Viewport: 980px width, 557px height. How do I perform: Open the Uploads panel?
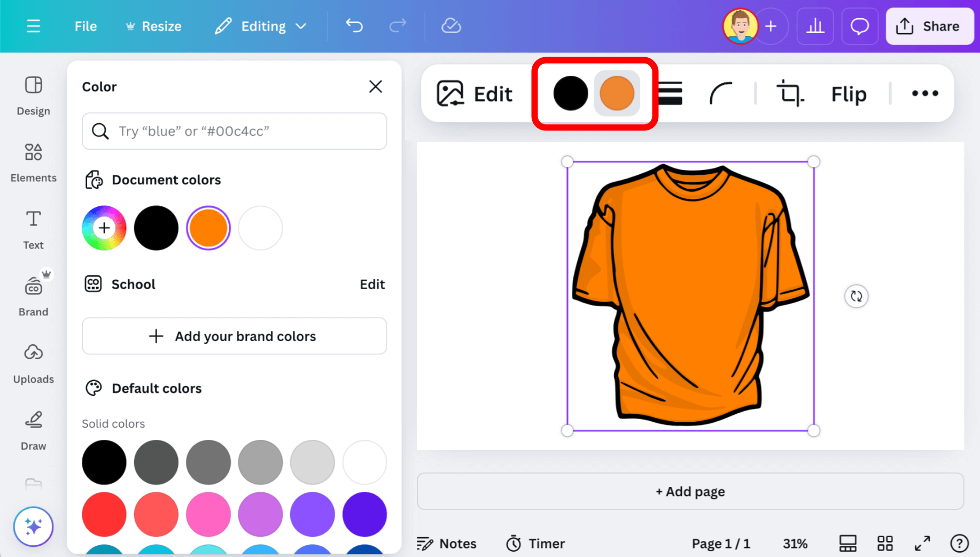(33, 362)
